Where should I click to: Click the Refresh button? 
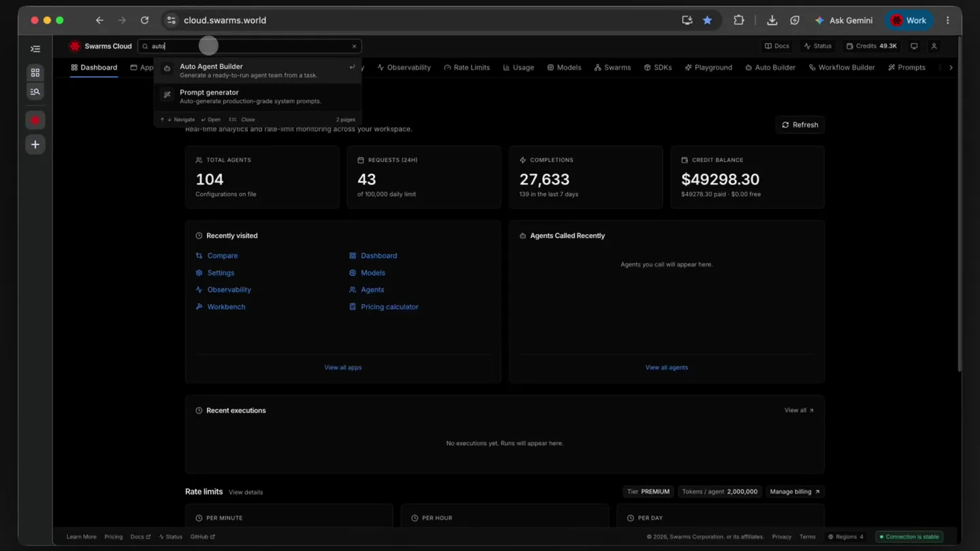(x=800, y=124)
